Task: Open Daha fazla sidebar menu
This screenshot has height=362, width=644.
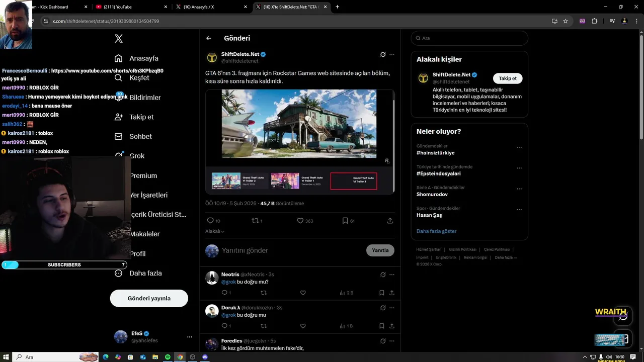Action: (138, 273)
